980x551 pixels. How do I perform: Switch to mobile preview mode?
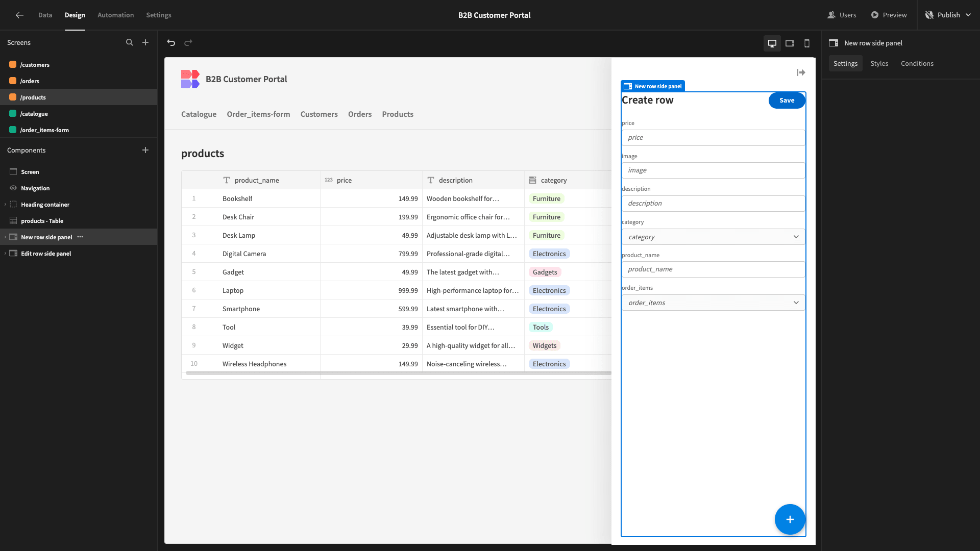click(807, 43)
